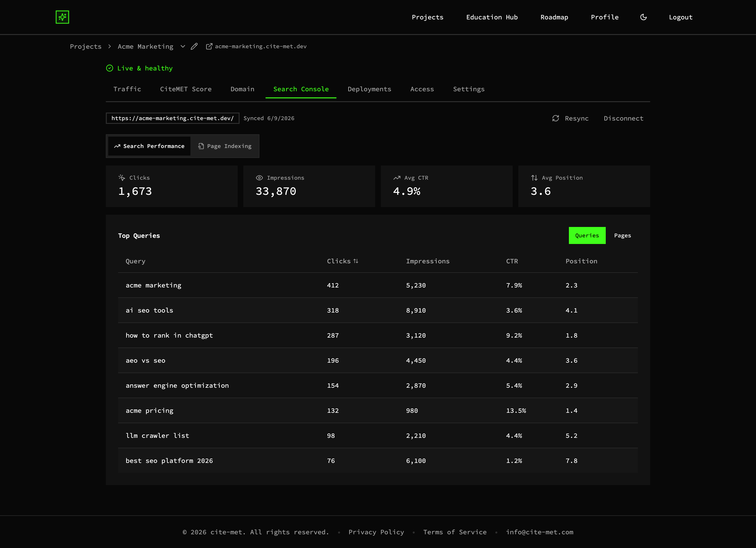Click the 33,870 Impressions total
756x548 pixels.
click(276, 191)
